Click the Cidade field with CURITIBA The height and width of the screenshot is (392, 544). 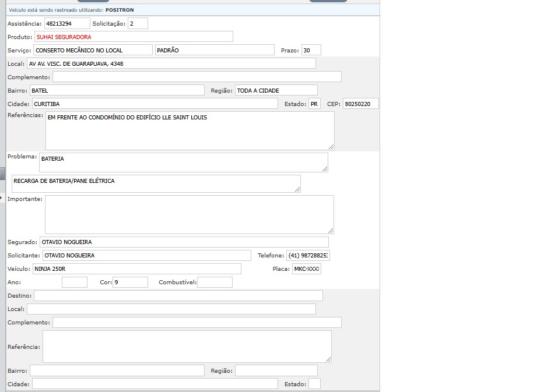(155, 104)
